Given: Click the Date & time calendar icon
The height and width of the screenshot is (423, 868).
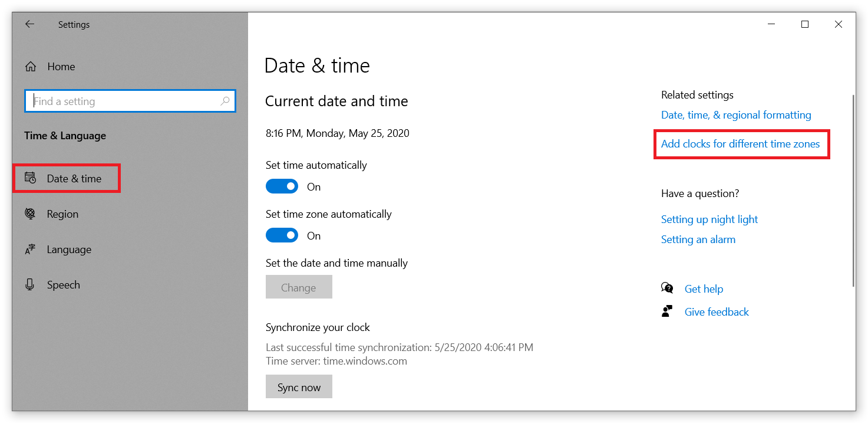Looking at the screenshot, I should [x=30, y=178].
